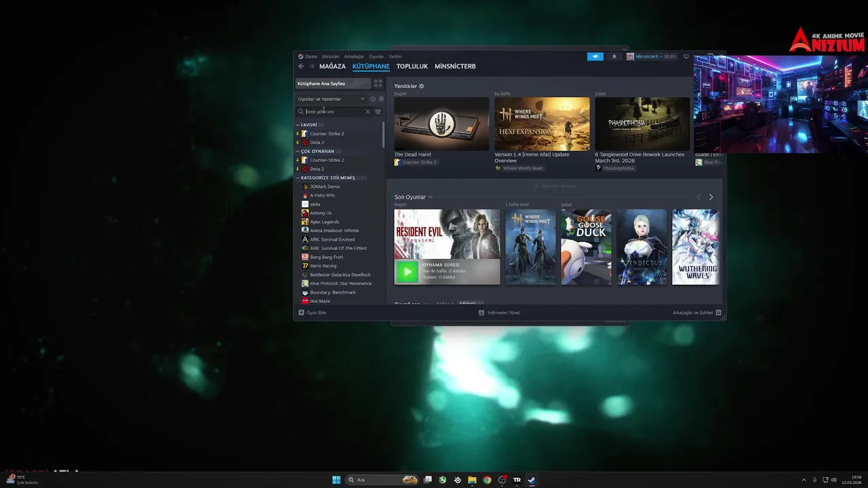Open the advanced filter options icon
This screenshot has height=488, width=868.
point(378,112)
